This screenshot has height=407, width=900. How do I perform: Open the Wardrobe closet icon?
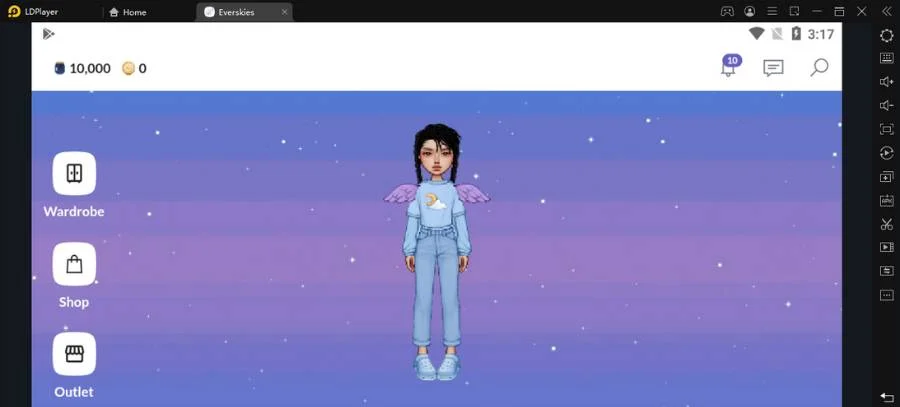(x=74, y=173)
